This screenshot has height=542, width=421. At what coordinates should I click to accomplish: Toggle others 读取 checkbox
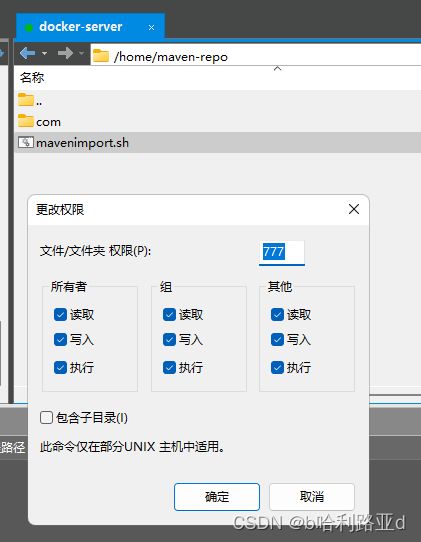(277, 315)
